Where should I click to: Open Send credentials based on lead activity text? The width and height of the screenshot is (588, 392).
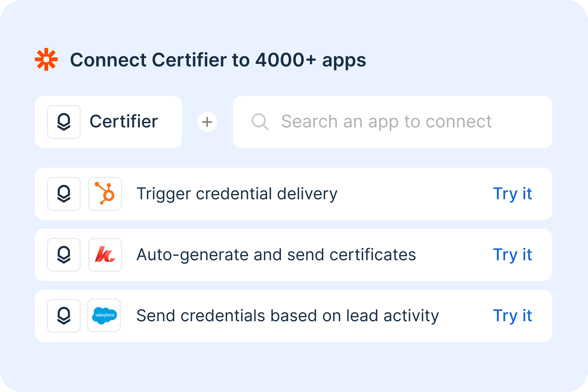pyautogui.click(x=288, y=316)
